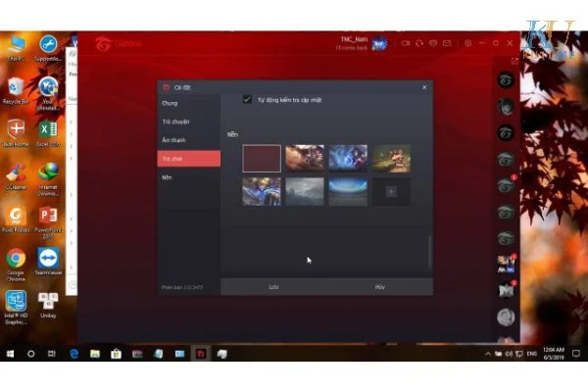The image size is (588, 392).
Task: Select This PC desktop icon
Action: [16, 49]
